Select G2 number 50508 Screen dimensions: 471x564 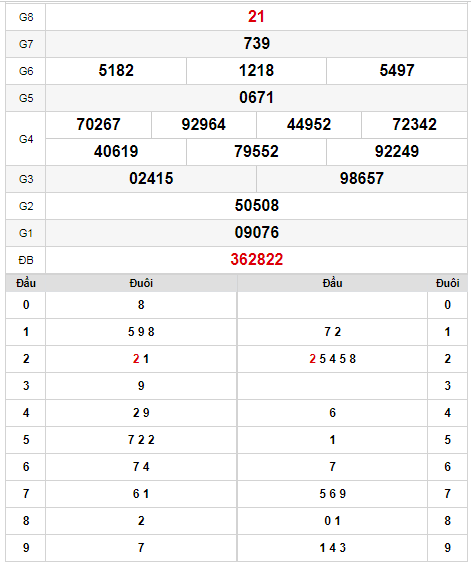click(257, 205)
